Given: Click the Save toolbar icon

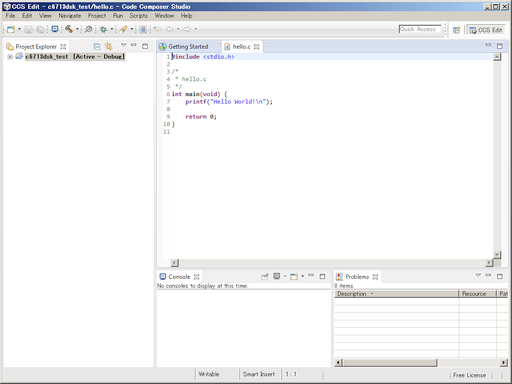Looking at the screenshot, I should [x=28, y=29].
